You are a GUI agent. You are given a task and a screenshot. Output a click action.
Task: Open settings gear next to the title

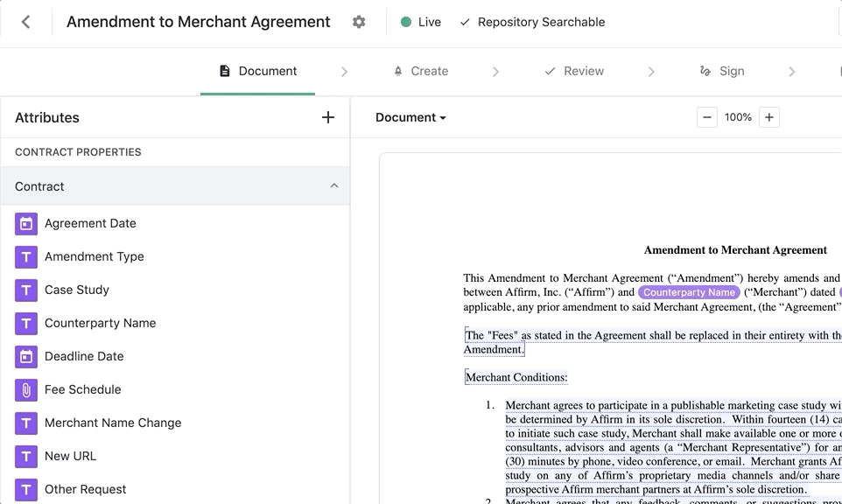(x=359, y=22)
